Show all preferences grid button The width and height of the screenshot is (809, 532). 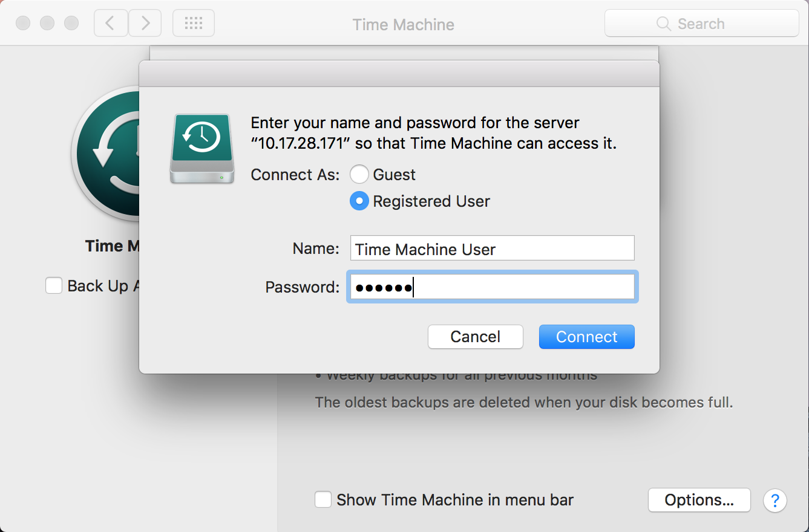click(x=194, y=24)
